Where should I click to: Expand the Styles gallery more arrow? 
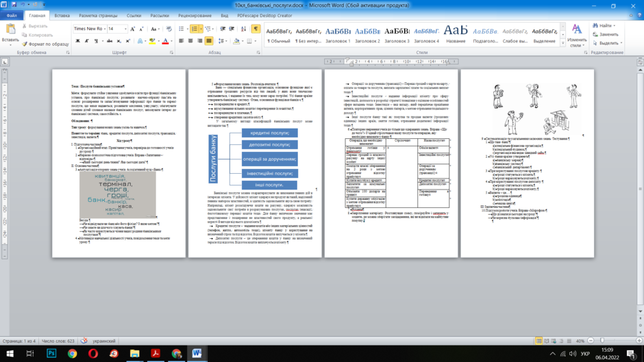click(562, 42)
